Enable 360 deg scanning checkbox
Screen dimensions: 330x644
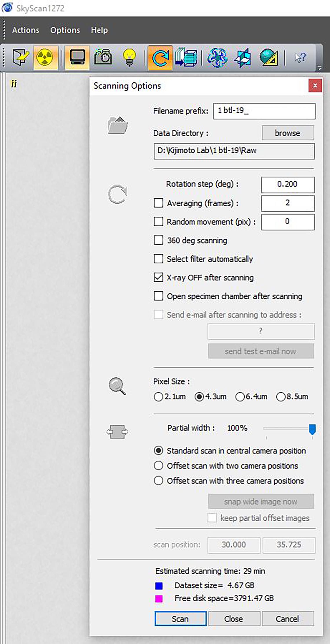pos(158,240)
